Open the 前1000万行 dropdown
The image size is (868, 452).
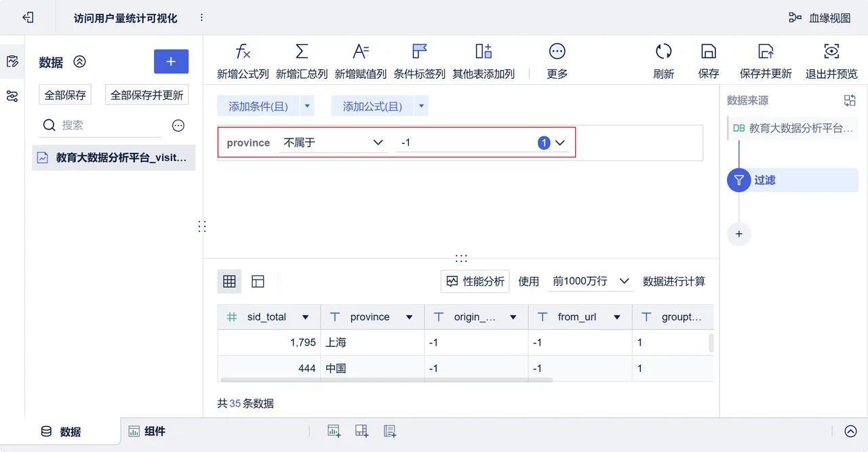(x=591, y=281)
